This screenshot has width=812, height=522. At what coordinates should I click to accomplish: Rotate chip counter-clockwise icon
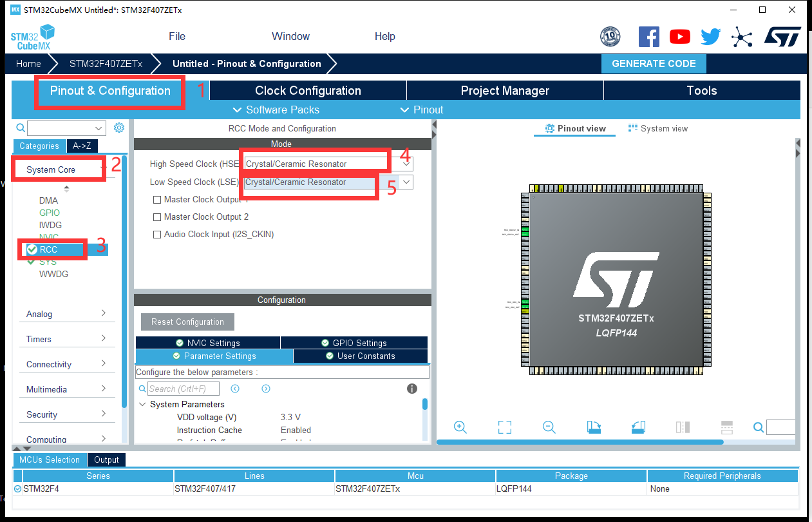pos(638,427)
